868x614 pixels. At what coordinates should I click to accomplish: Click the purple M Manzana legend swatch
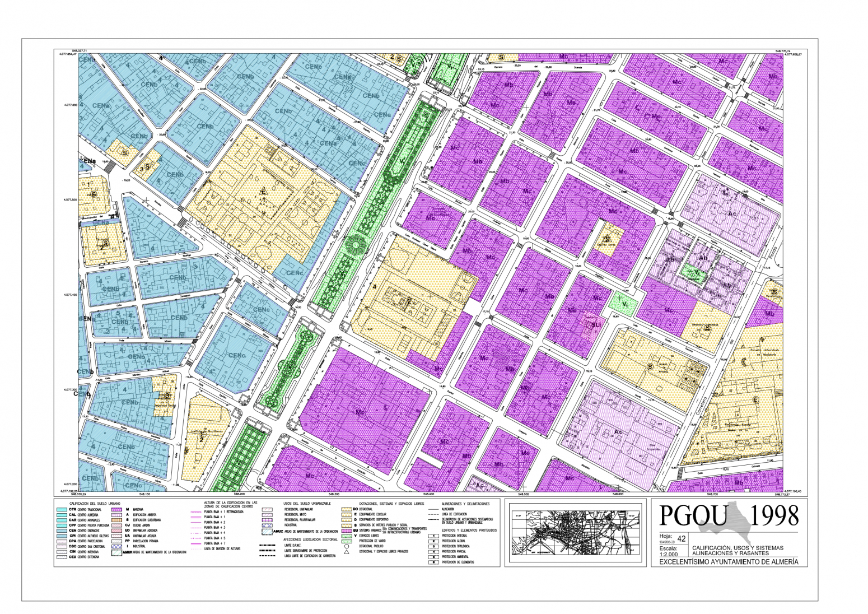pyautogui.click(x=116, y=509)
